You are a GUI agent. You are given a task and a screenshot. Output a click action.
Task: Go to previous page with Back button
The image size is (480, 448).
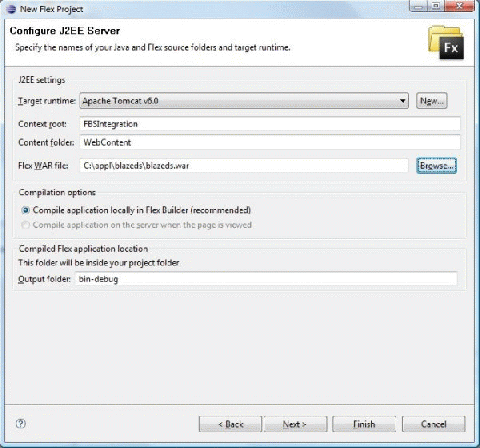[230, 424]
